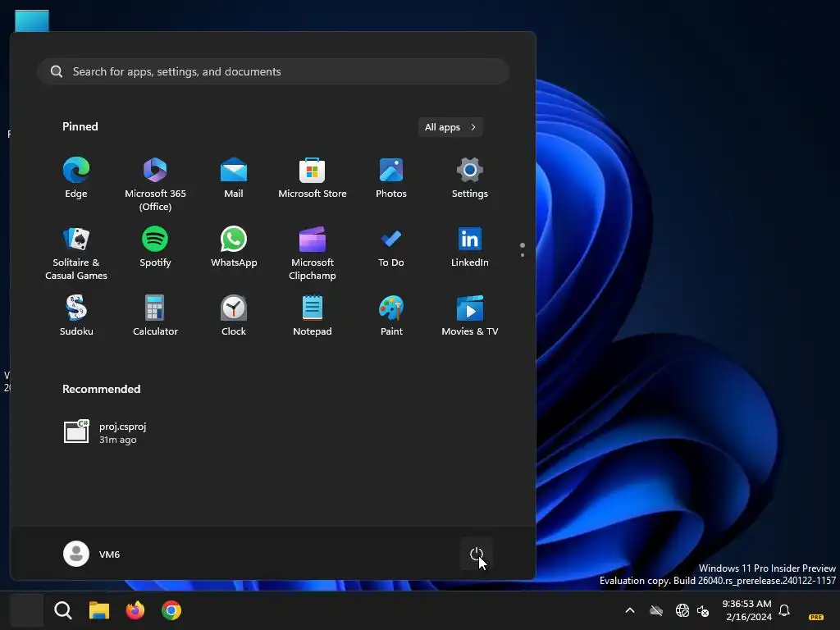Click the taskbar Search icon
This screenshot has width=840, height=630.
click(x=63, y=610)
